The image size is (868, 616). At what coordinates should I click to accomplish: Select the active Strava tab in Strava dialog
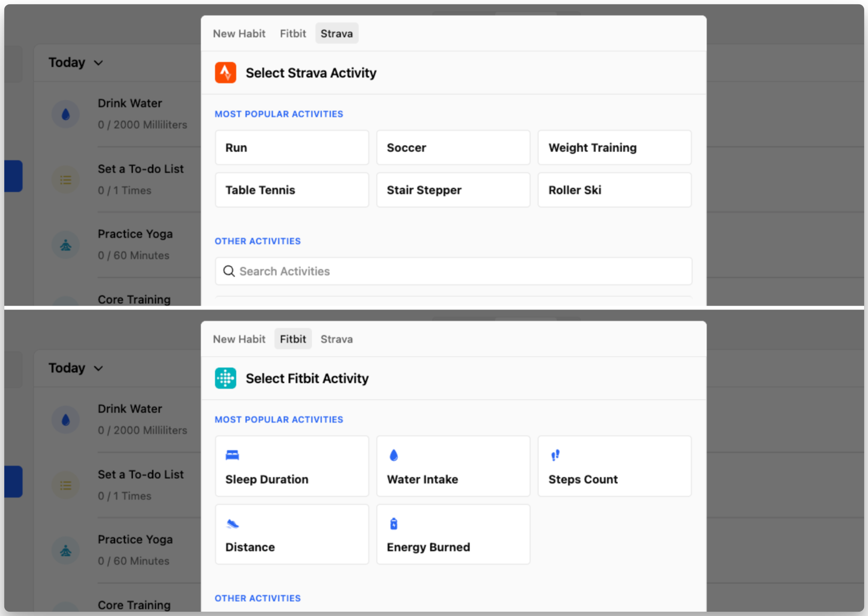click(337, 34)
